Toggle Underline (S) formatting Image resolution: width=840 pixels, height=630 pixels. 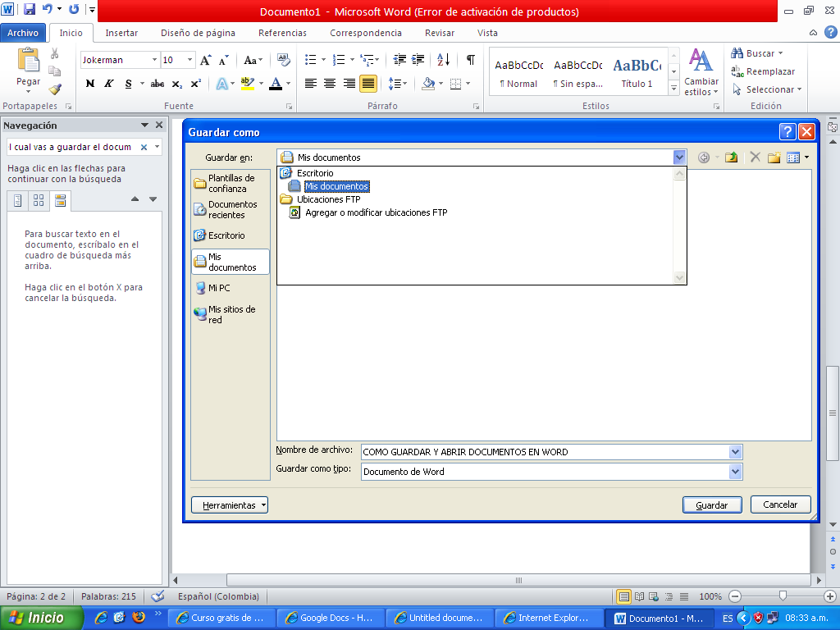[x=128, y=84]
